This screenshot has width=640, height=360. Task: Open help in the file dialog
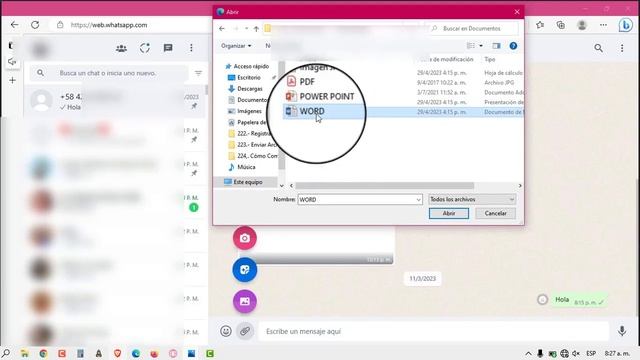point(513,46)
